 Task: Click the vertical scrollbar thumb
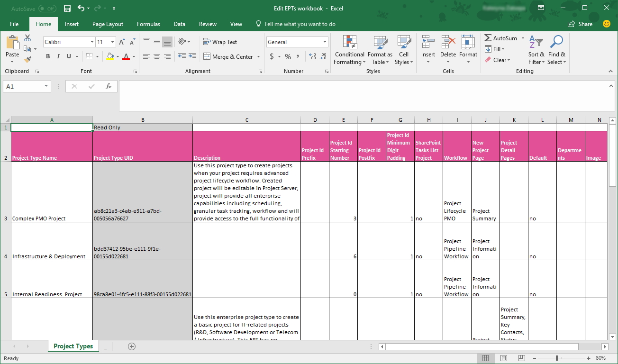pos(612,156)
